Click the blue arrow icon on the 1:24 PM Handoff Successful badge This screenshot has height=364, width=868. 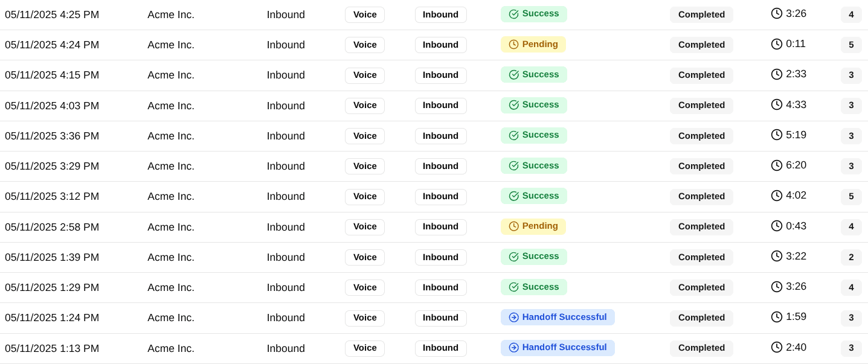tap(514, 318)
